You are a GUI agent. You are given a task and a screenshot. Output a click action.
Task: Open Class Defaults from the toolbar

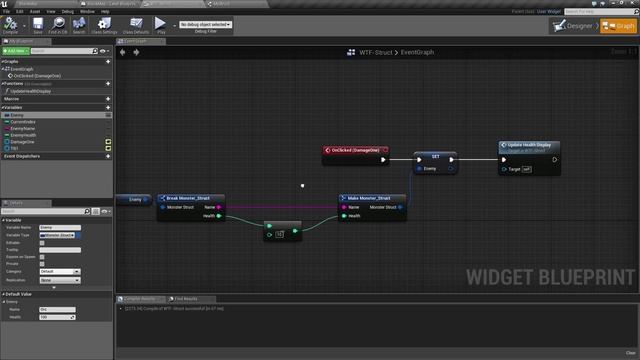point(136,25)
